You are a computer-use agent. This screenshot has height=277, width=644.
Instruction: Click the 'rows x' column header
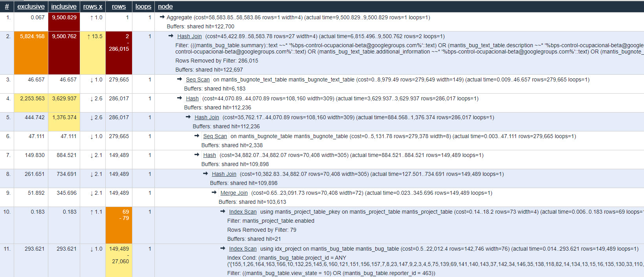93,6
